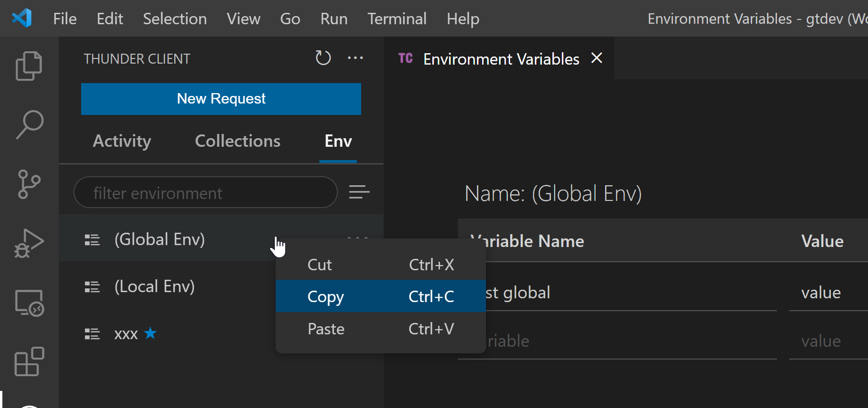Open the Explorer view in activity bar

[x=29, y=66]
